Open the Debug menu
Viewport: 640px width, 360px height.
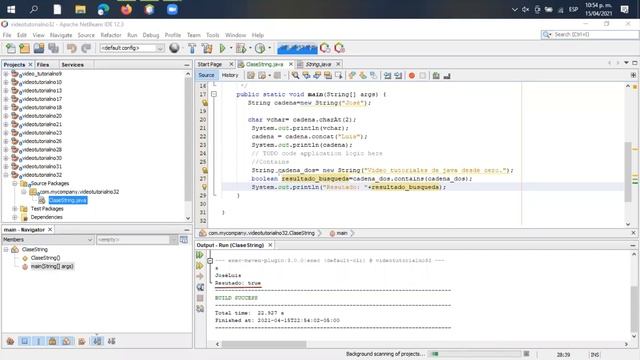pyautogui.click(x=151, y=35)
